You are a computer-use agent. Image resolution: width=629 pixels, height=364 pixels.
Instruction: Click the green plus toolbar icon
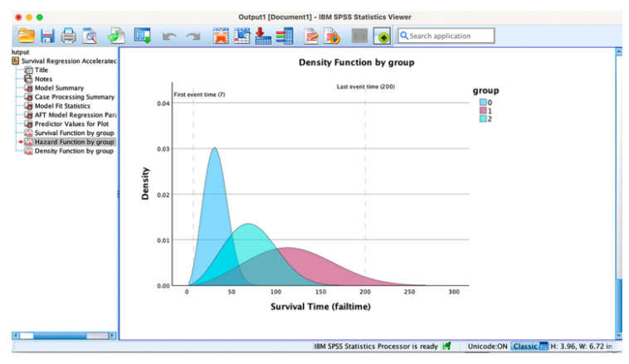click(x=382, y=36)
